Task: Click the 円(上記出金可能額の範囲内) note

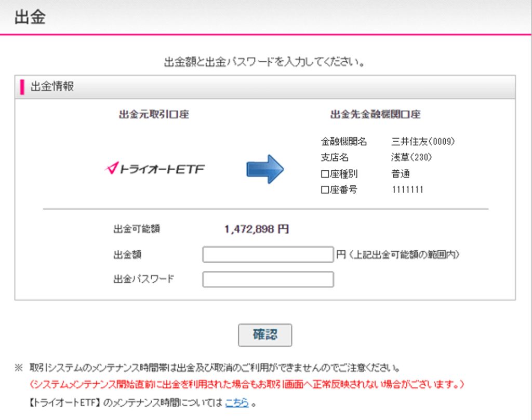Action: click(397, 254)
